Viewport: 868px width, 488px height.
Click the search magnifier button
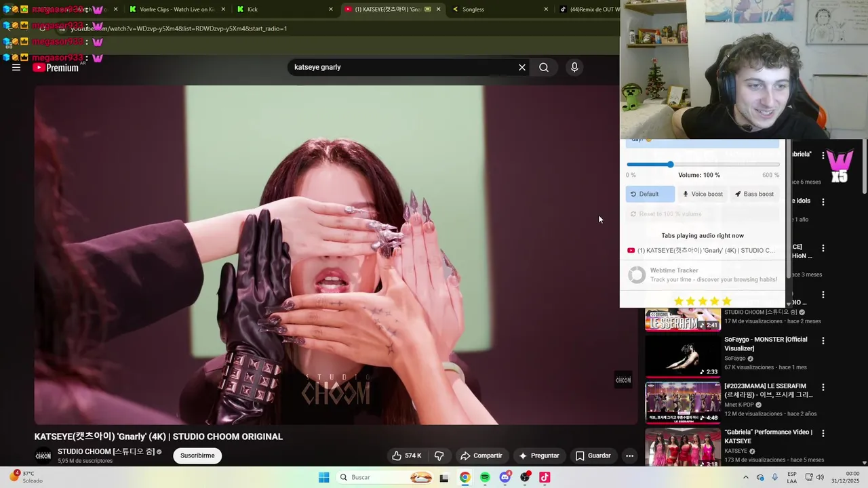pos(544,67)
